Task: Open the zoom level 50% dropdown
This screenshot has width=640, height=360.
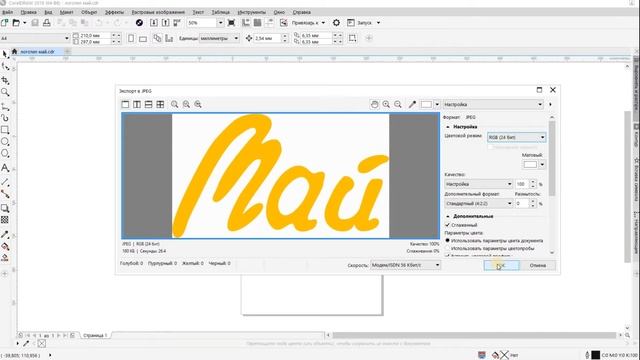Action: (x=220, y=23)
